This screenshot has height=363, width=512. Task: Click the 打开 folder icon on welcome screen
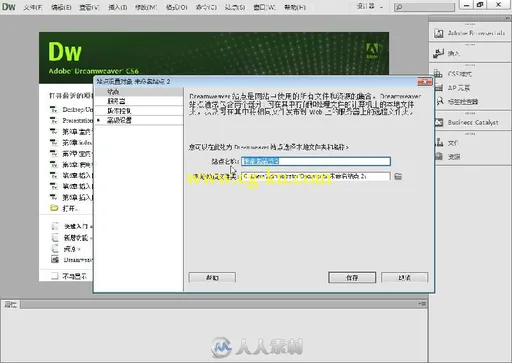tap(54, 208)
